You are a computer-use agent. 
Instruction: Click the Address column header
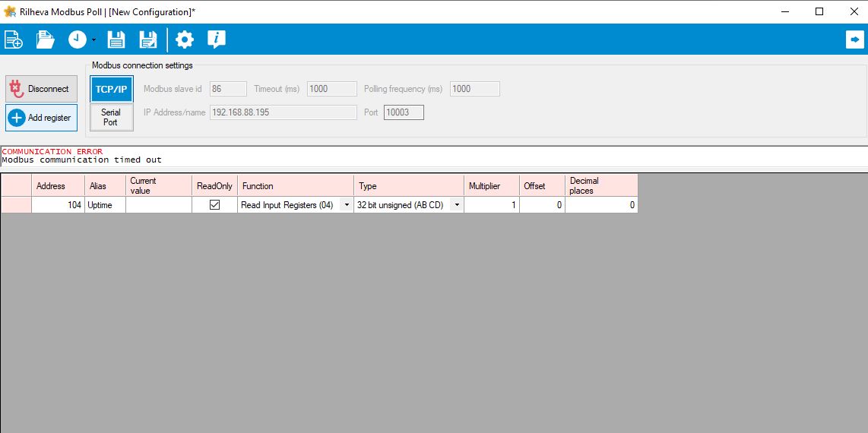pos(51,186)
